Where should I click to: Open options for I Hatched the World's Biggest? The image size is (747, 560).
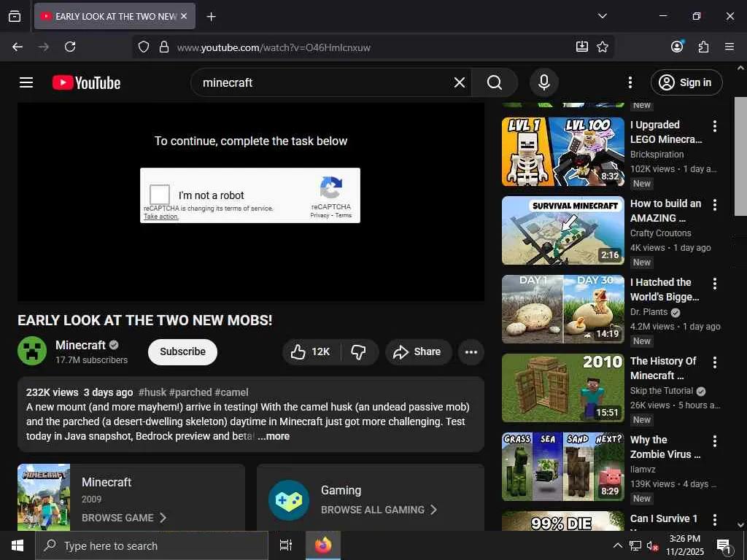714,284
